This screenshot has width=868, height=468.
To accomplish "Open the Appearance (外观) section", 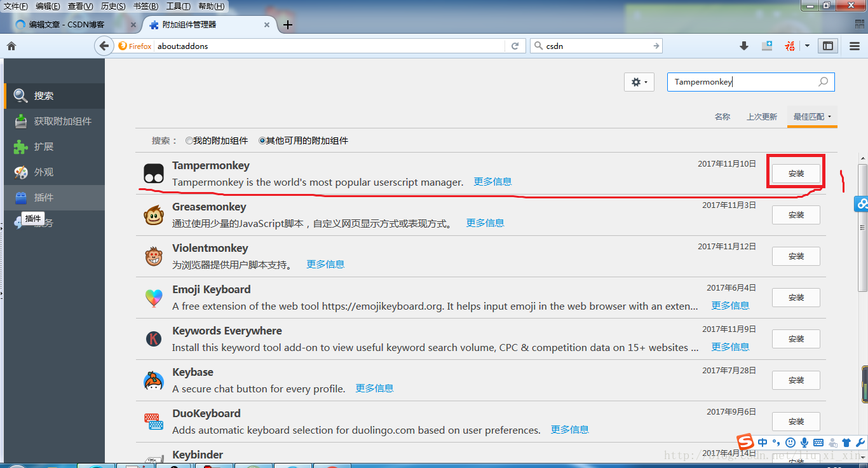I will point(54,172).
